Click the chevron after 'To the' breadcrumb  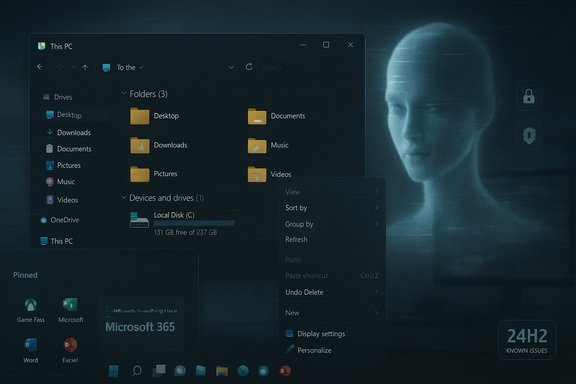tap(141, 68)
